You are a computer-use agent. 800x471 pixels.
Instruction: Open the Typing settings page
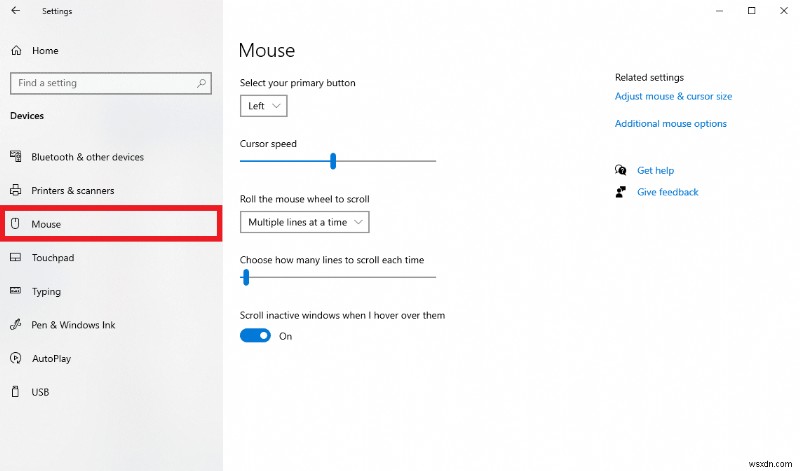point(46,292)
